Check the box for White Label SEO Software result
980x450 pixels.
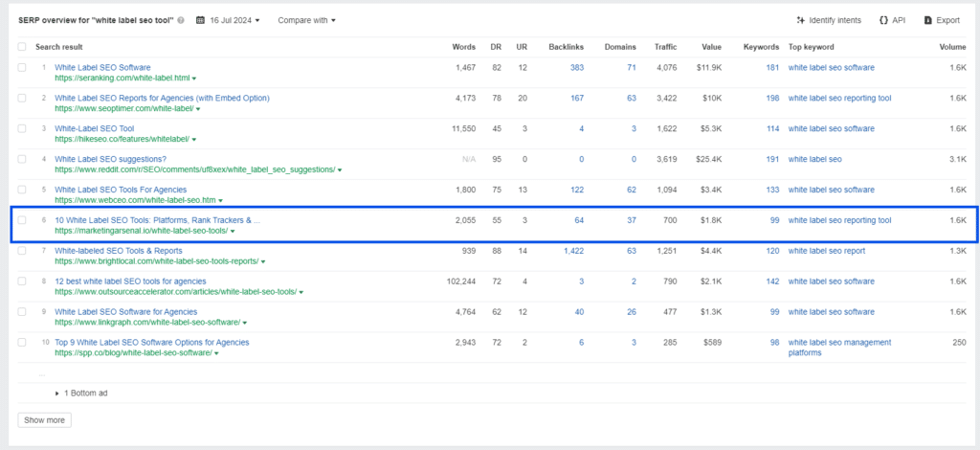click(22, 67)
